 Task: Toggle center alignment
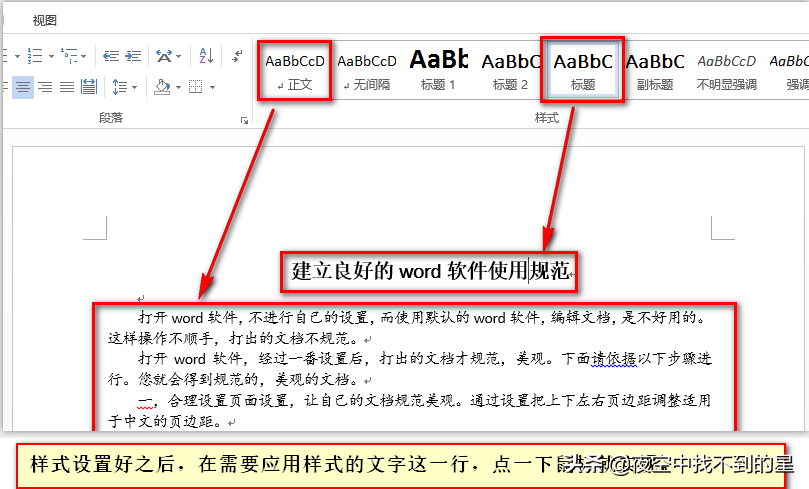point(23,87)
